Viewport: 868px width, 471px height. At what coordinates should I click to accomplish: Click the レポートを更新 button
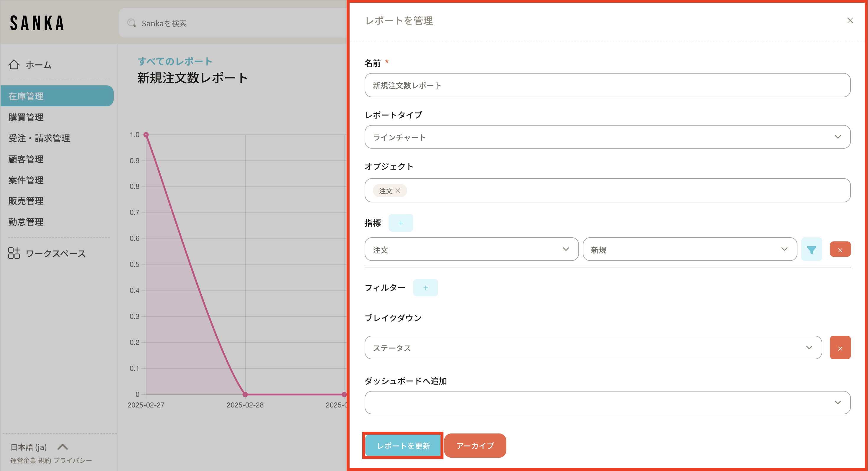coord(403,445)
